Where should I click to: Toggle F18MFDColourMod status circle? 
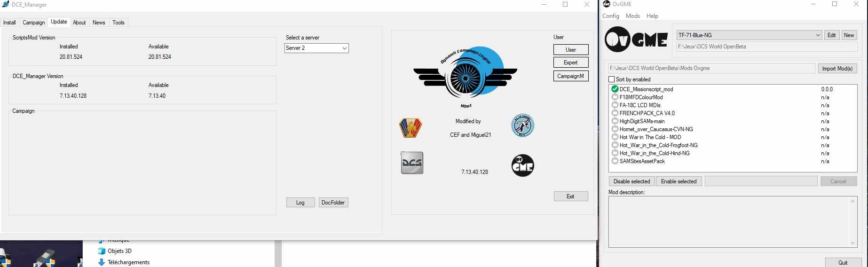click(615, 97)
